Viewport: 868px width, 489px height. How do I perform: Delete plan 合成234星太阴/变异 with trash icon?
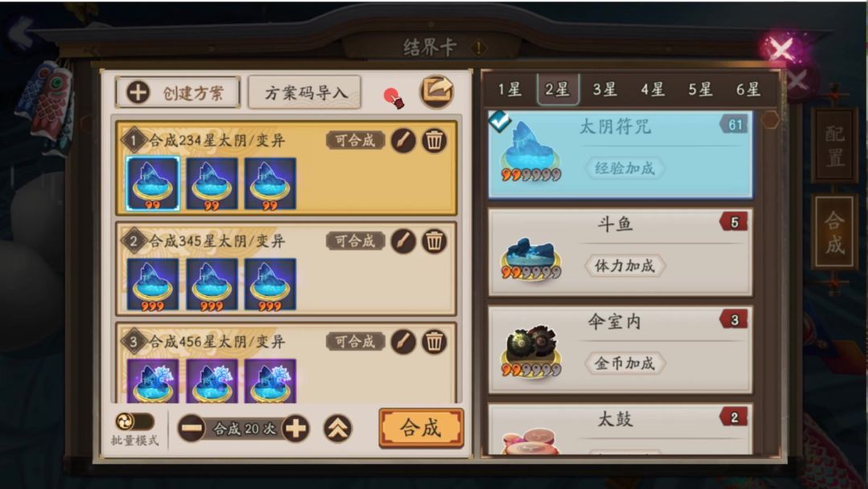435,141
